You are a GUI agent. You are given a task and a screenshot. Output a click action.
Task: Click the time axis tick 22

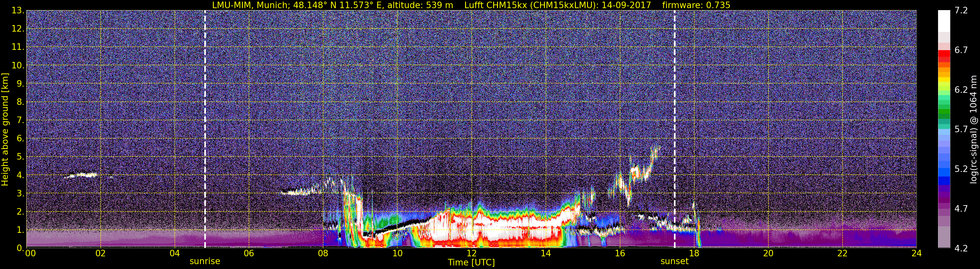(x=842, y=254)
